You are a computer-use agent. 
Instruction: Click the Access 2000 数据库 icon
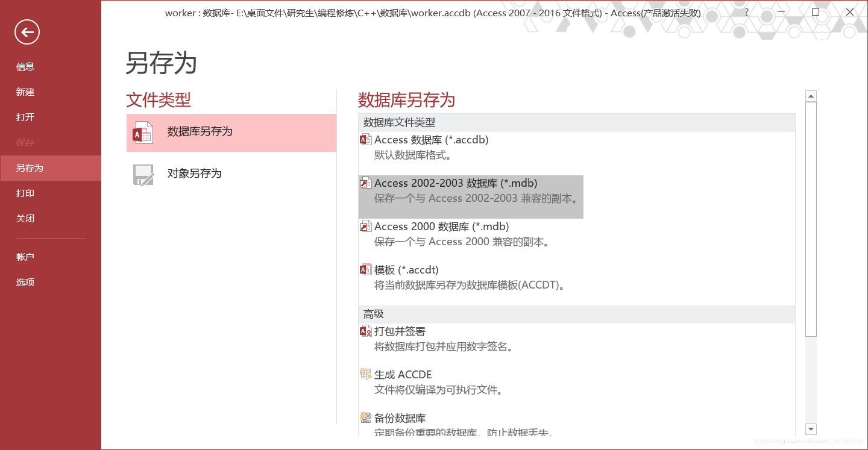coord(365,227)
